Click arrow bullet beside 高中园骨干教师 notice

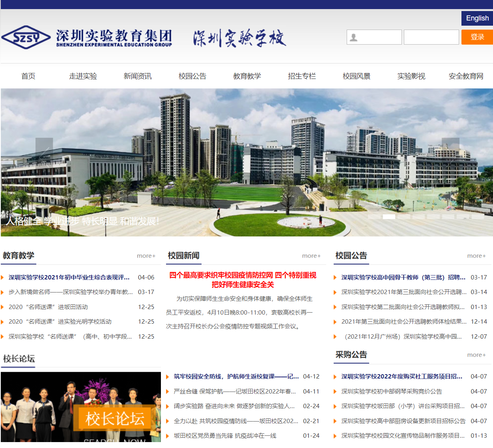click(335, 277)
